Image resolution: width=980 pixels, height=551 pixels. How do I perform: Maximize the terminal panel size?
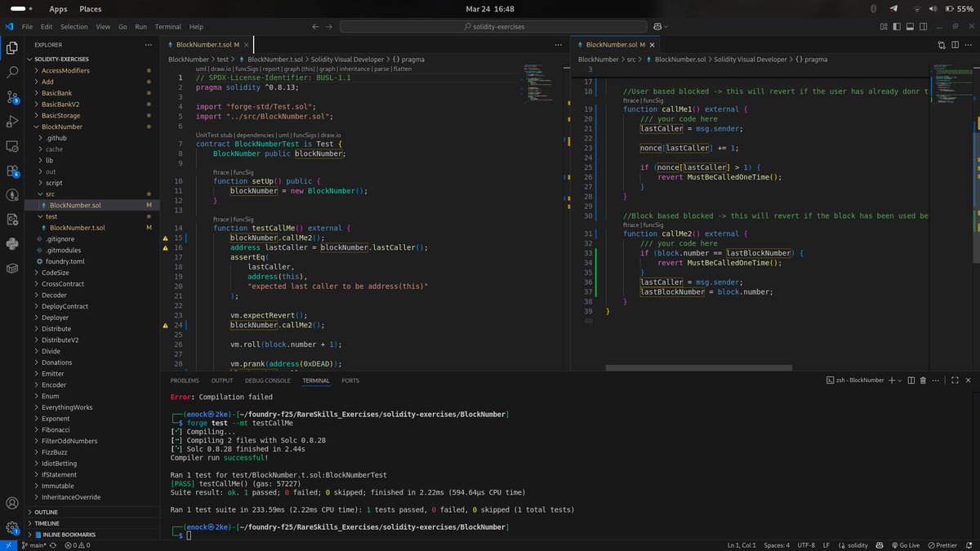[954, 380]
